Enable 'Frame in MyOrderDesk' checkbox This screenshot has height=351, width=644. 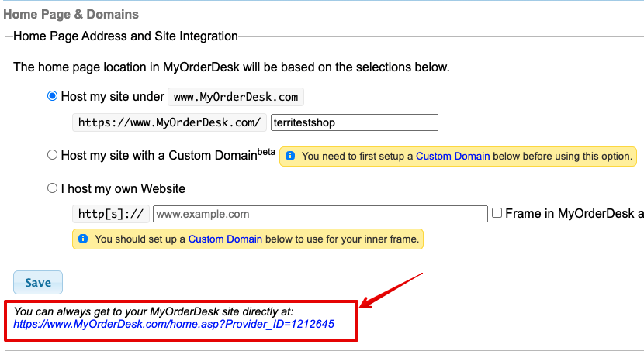pyautogui.click(x=497, y=213)
